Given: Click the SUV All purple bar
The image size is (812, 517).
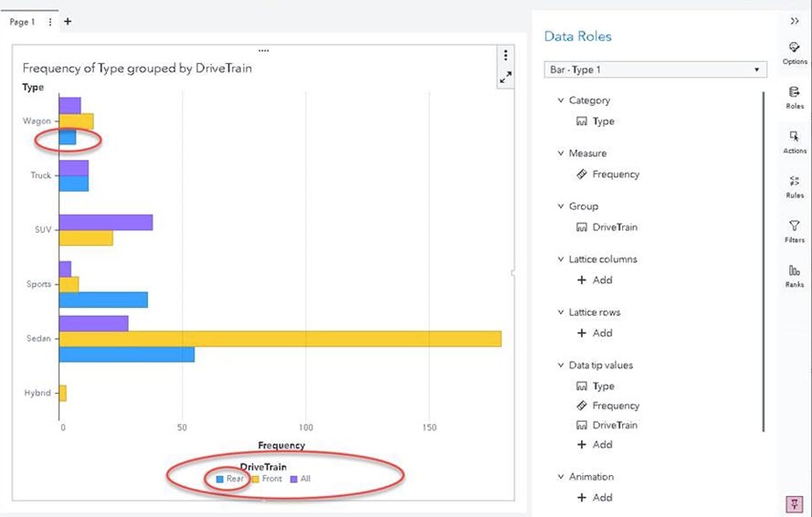Looking at the screenshot, I should tap(106, 222).
